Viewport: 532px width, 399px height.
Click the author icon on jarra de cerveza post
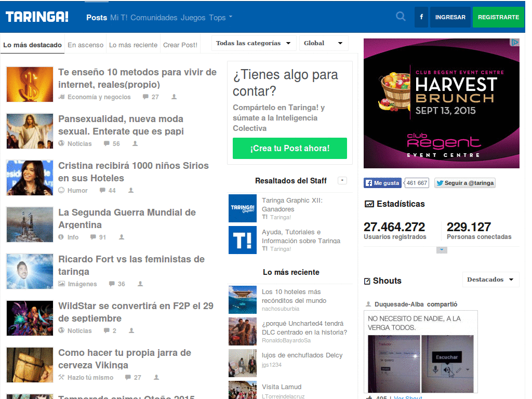(156, 377)
